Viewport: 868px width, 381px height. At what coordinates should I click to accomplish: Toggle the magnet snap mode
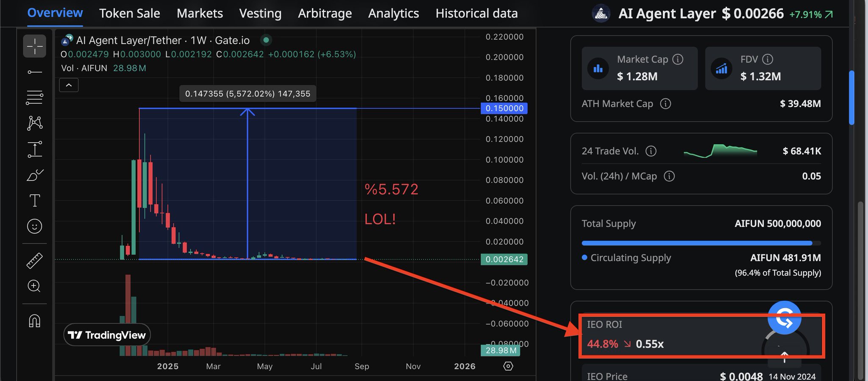34,321
